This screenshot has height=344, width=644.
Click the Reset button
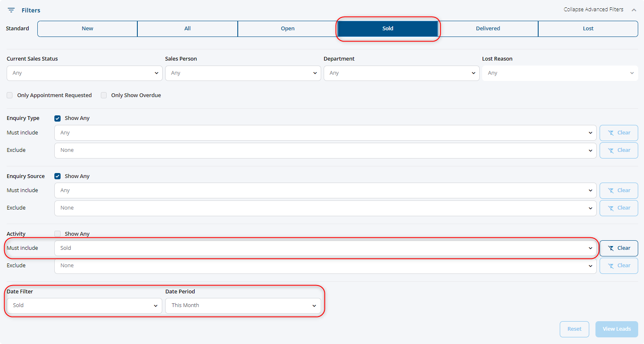pyautogui.click(x=574, y=329)
